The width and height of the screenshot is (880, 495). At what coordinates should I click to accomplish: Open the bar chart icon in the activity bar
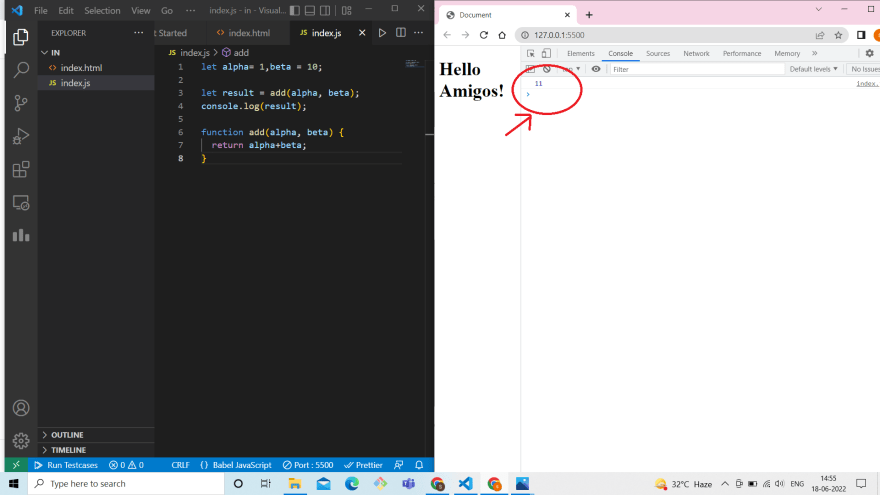tap(21, 236)
